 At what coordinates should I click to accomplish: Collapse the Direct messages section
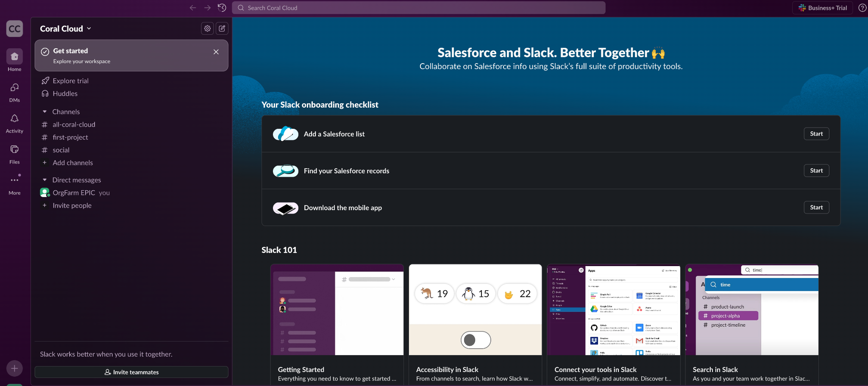[x=45, y=180]
